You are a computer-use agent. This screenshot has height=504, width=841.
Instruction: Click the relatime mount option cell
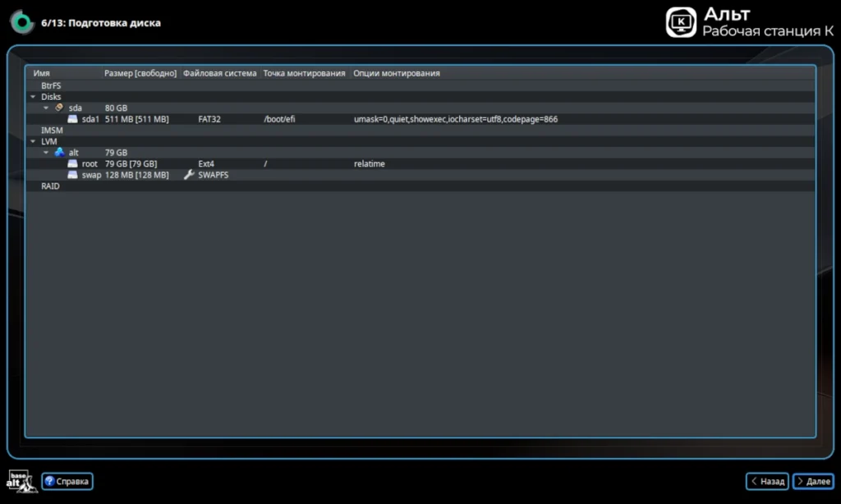(x=369, y=163)
